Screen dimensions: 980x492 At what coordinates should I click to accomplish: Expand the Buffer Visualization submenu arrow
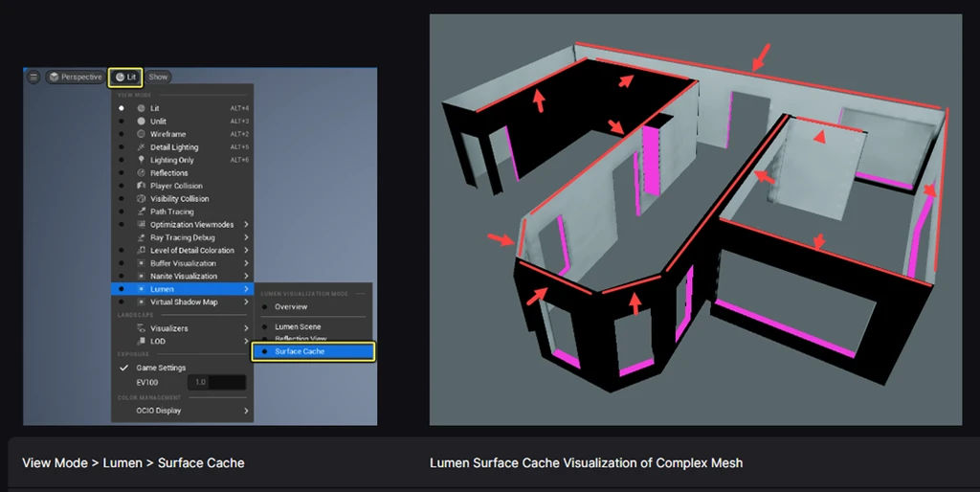click(x=246, y=263)
